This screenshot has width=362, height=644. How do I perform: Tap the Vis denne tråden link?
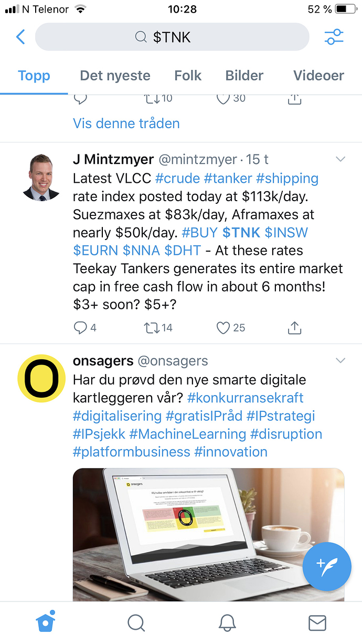pos(126,123)
